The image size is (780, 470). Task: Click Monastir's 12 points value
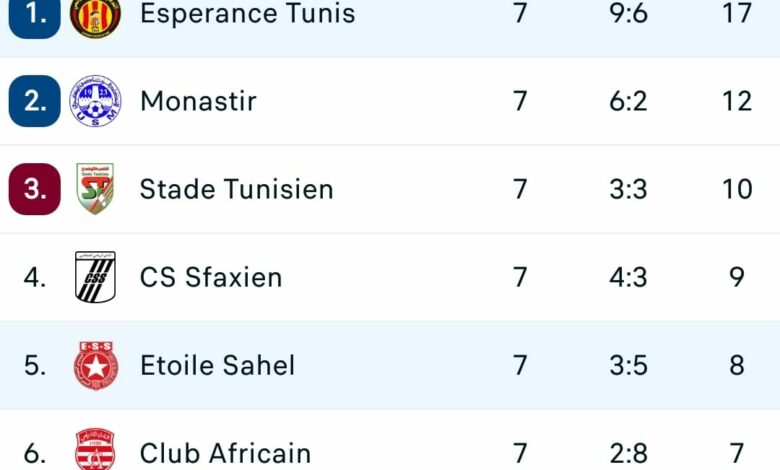[x=737, y=101]
